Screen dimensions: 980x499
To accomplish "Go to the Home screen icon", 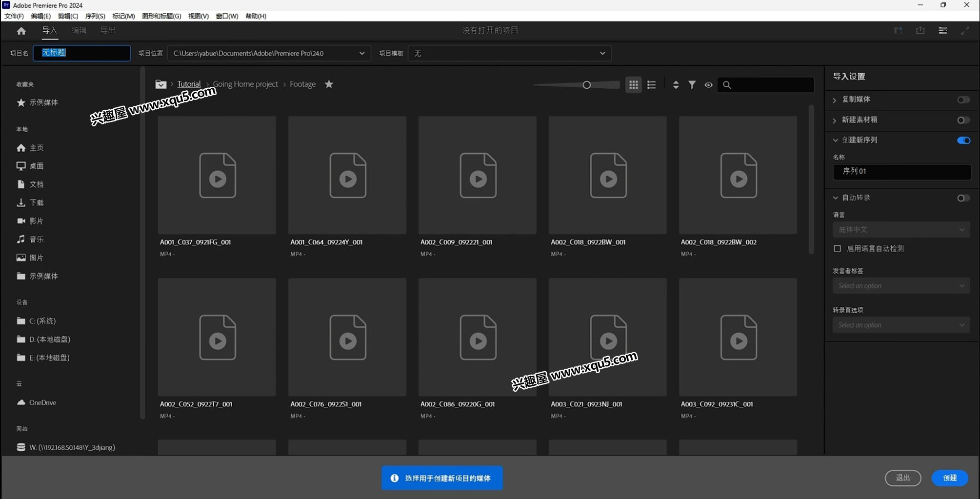I will [21, 31].
